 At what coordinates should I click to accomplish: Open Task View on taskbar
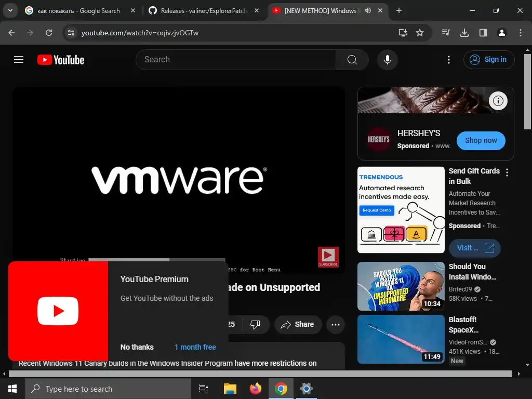(204, 389)
